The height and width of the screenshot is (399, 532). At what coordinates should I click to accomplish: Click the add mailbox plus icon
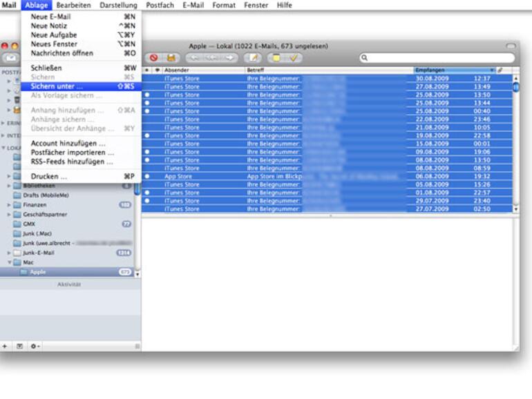(5, 346)
